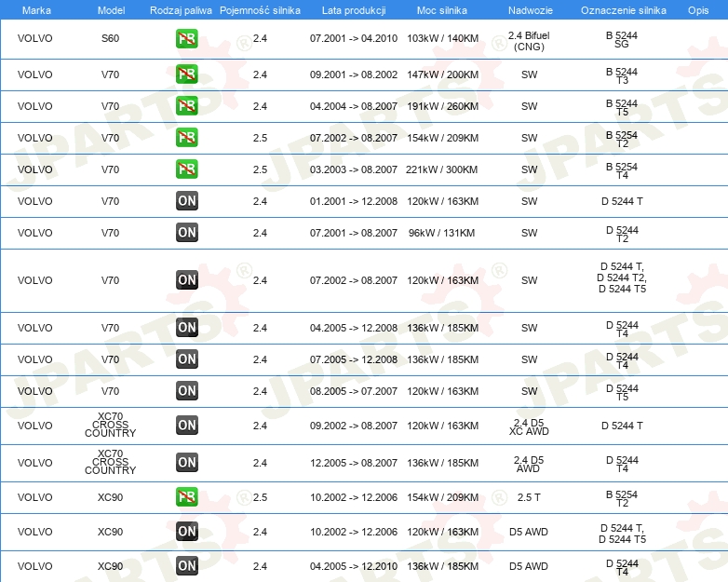Click the 147kW / 200KM power cell
The width and height of the screenshot is (728, 582).
pos(442,74)
